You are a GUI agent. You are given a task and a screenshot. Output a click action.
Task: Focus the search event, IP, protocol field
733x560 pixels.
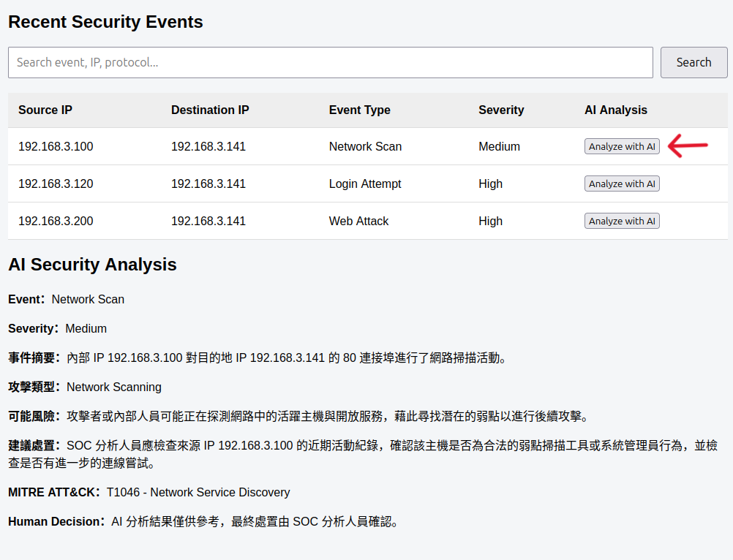click(331, 62)
